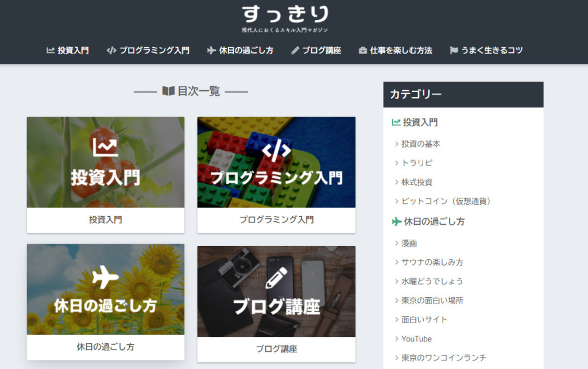Click the chevron before トラリピ
This screenshot has width=588, height=369.
[396, 163]
